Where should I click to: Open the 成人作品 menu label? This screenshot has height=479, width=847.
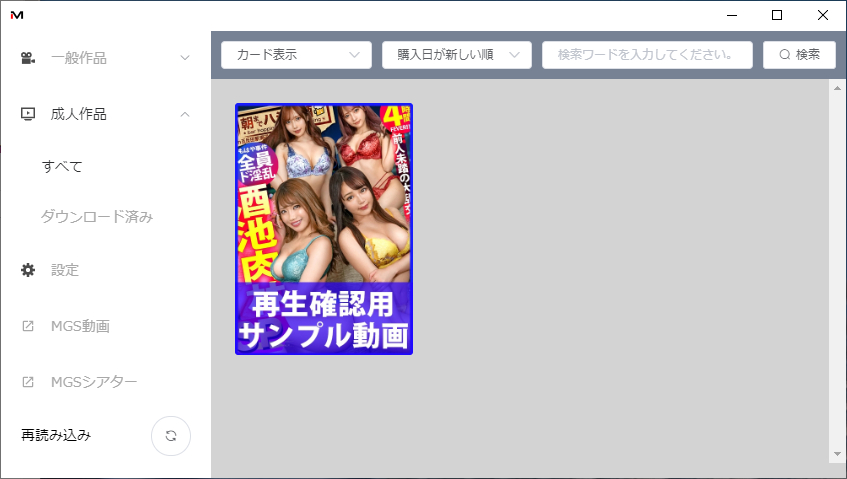click(x=79, y=114)
